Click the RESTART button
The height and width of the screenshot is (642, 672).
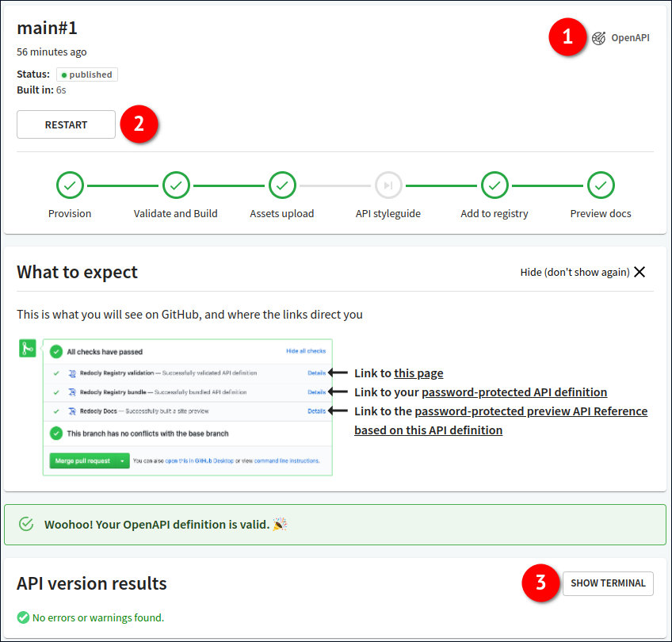point(66,124)
